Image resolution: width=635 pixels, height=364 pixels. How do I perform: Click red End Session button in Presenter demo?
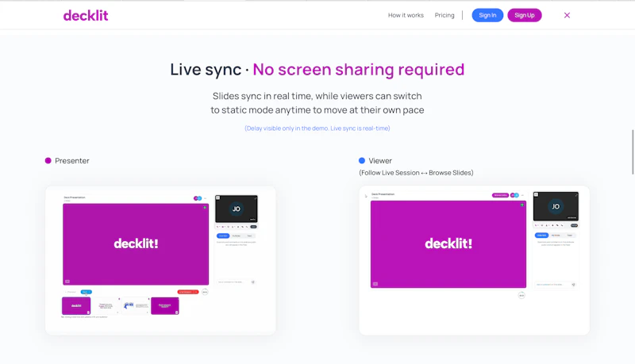pos(188,292)
